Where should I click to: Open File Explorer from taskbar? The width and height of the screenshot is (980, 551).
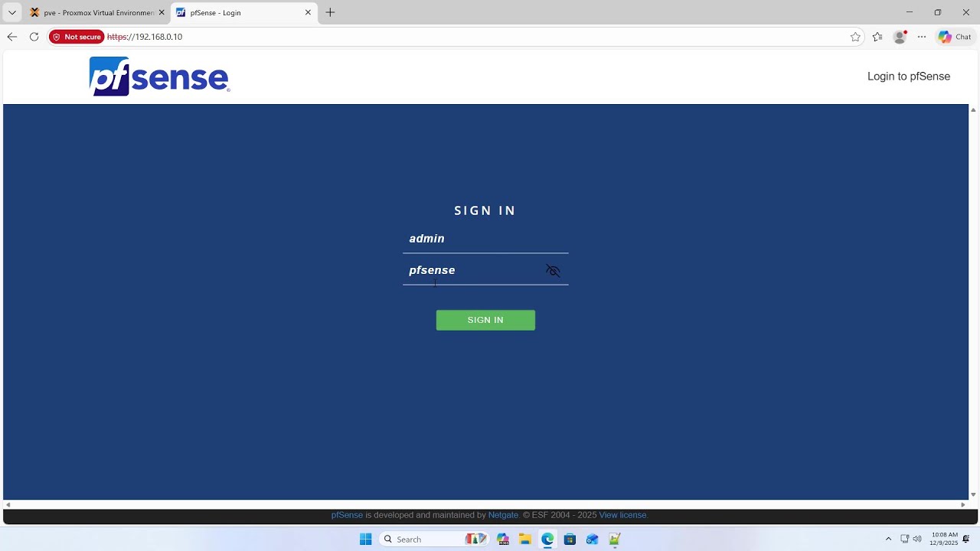point(525,540)
